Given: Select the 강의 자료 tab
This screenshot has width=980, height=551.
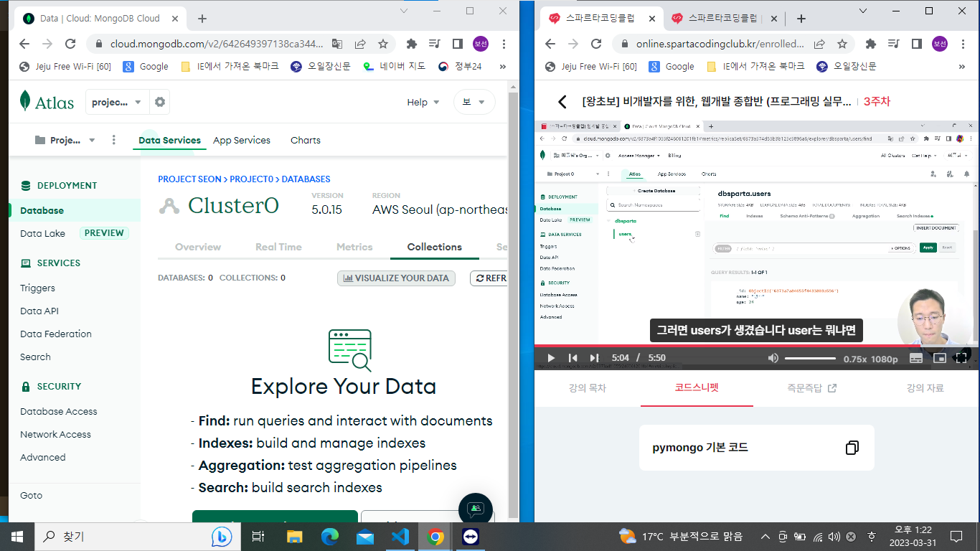Looking at the screenshot, I should pos(925,388).
